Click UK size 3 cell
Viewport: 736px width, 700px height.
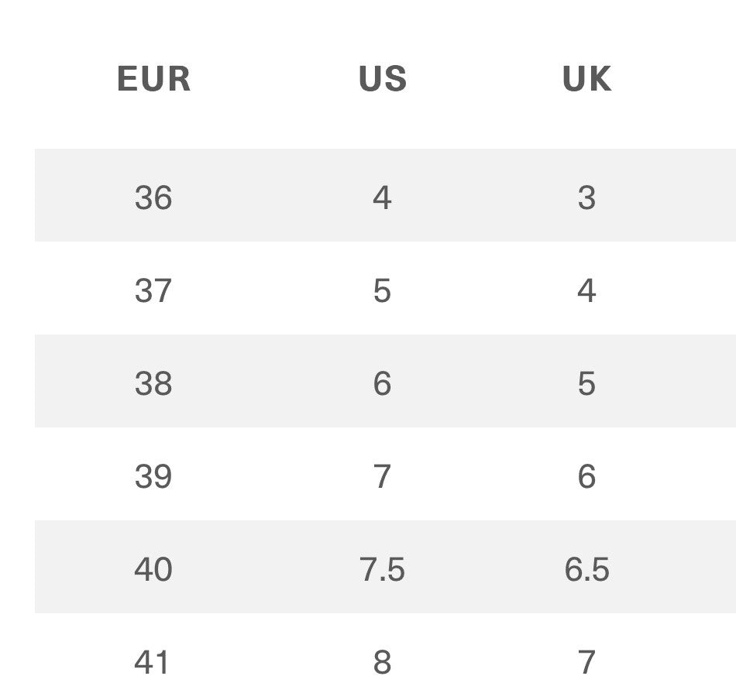coord(586,197)
